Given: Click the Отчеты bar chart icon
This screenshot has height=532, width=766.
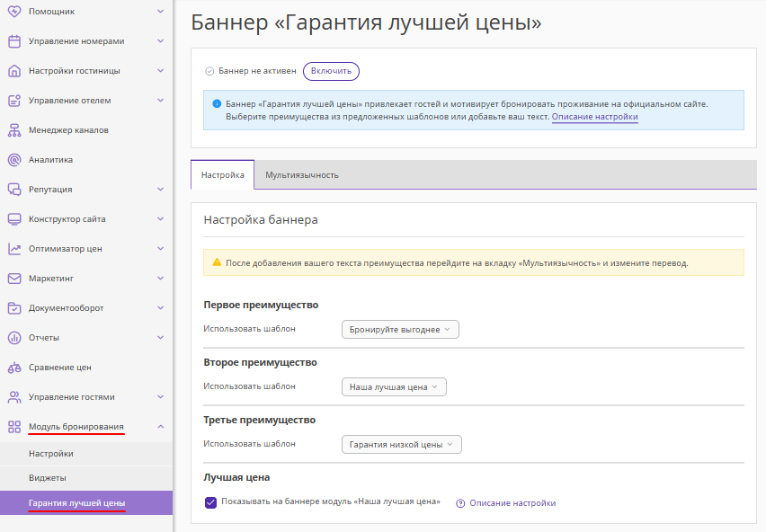Looking at the screenshot, I should tap(14, 338).
